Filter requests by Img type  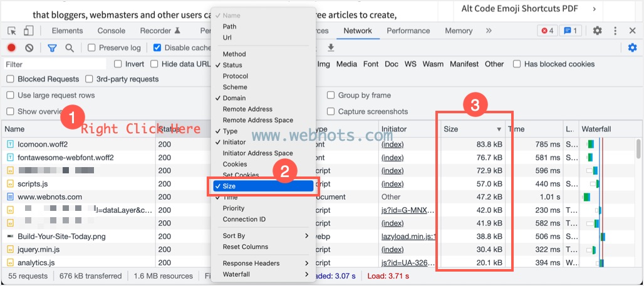coord(324,64)
